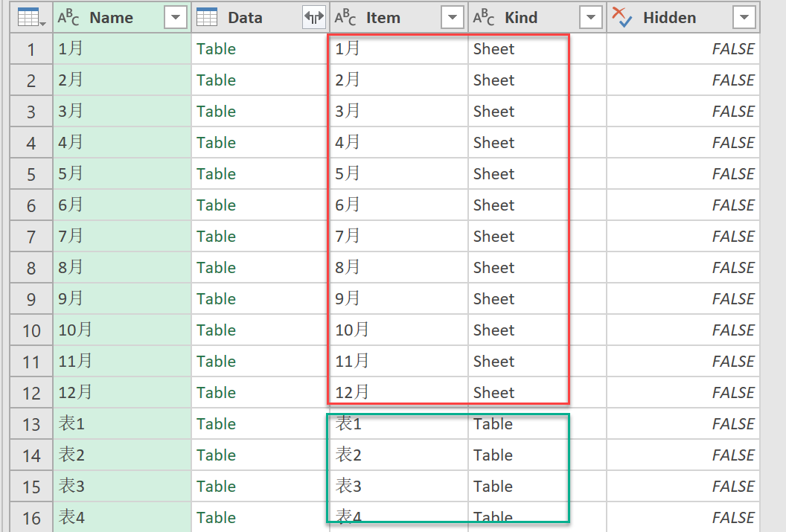Click Hidden value FALSE in row 1

click(x=733, y=48)
